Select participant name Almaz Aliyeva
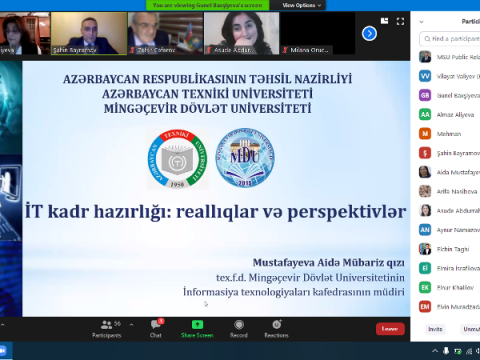The image size is (480, 360). (x=455, y=115)
